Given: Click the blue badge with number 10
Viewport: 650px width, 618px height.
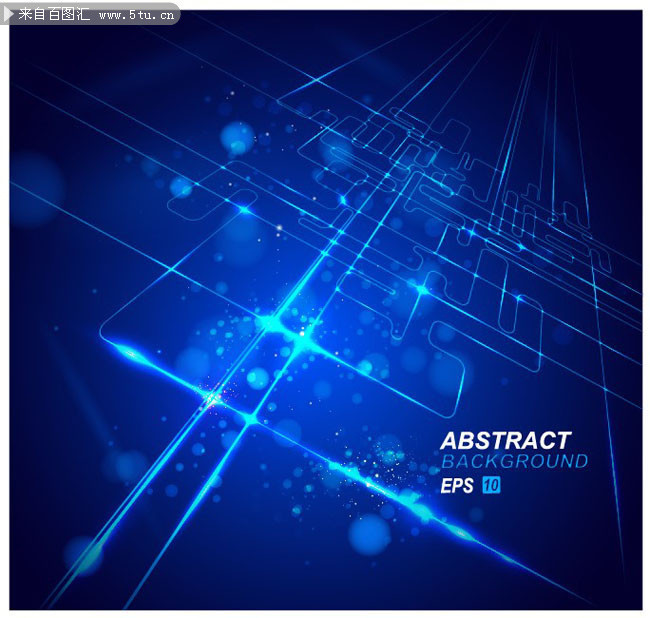Looking at the screenshot, I should [491, 485].
